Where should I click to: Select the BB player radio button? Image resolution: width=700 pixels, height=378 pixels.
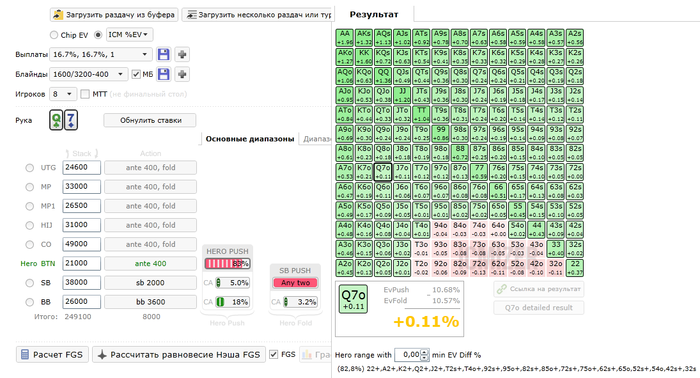pos(29,302)
